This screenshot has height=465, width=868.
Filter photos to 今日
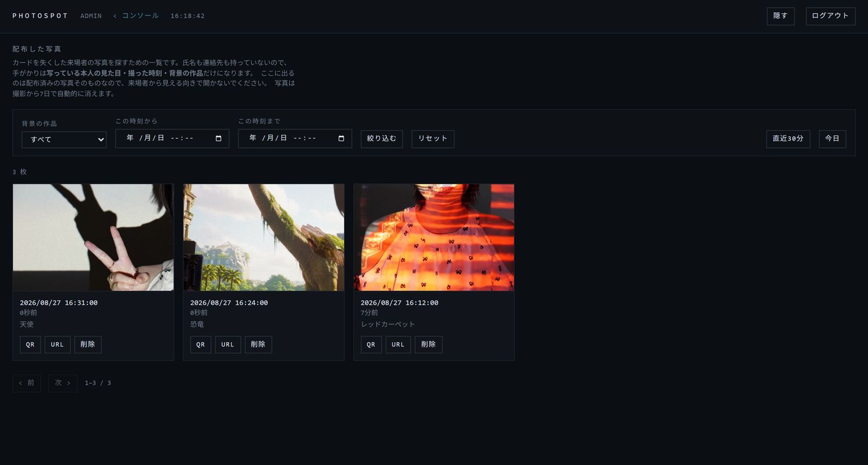click(x=832, y=139)
